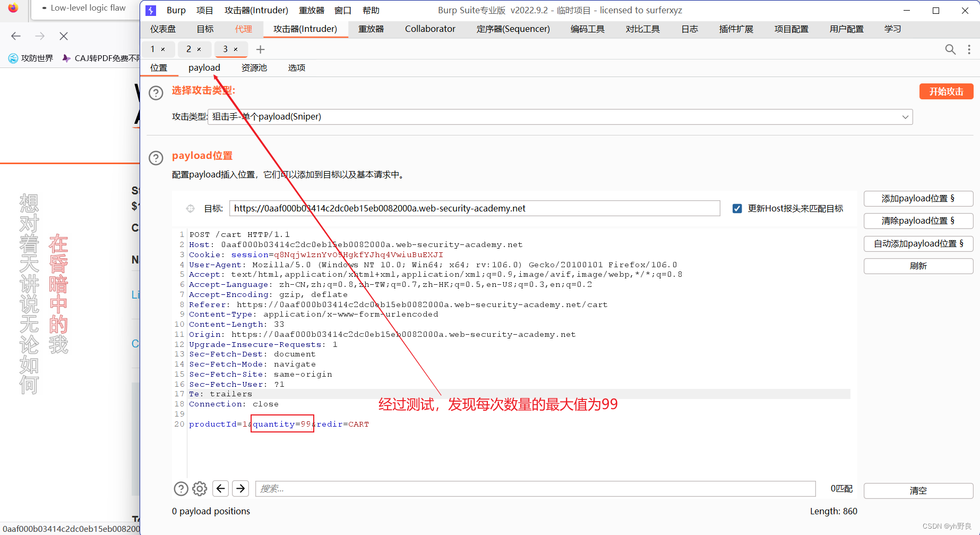The image size is (980, 535).
Task: Open the vertical three-dot options menu
Action: 969,49
